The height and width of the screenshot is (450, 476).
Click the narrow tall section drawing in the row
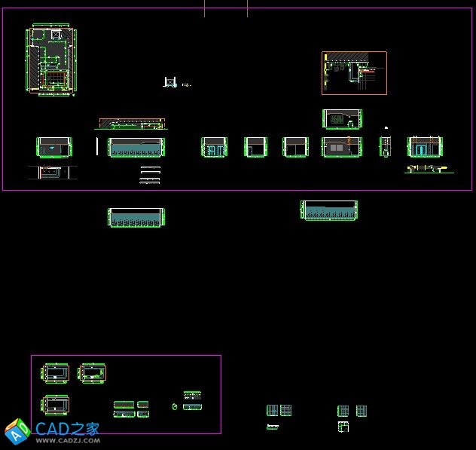coord(386,146)
